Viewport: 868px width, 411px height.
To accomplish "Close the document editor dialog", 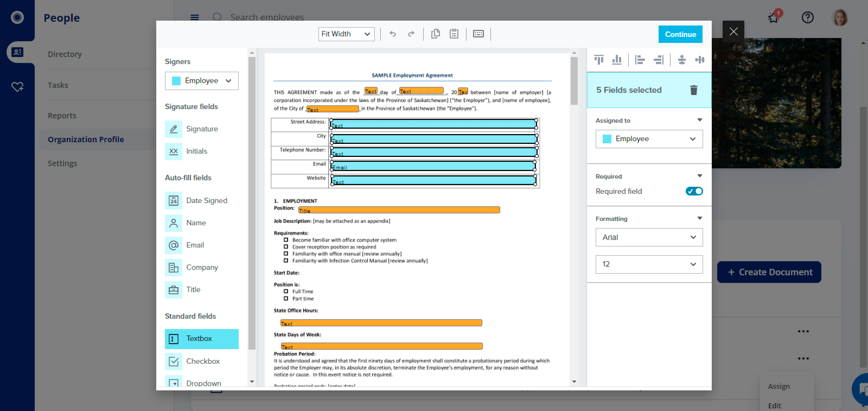I will [733, 32].
